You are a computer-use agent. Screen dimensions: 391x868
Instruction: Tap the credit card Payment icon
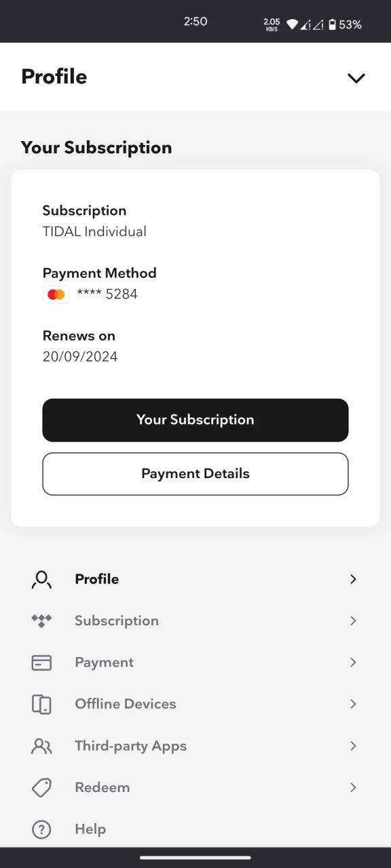[x=41, y=663]
